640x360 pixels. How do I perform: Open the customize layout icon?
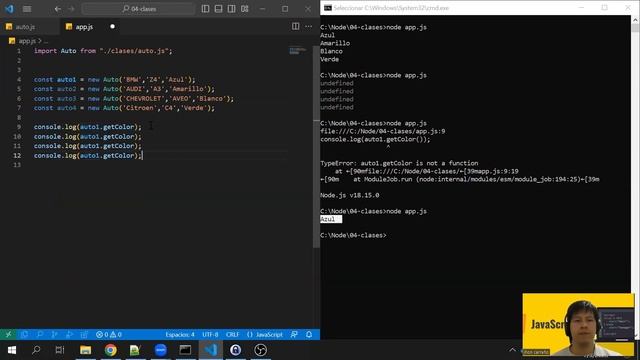(244, 9)
